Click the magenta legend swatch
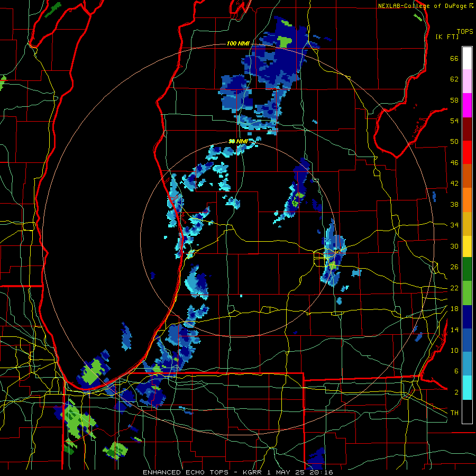The image size is (476, 476). click(467, 105)
